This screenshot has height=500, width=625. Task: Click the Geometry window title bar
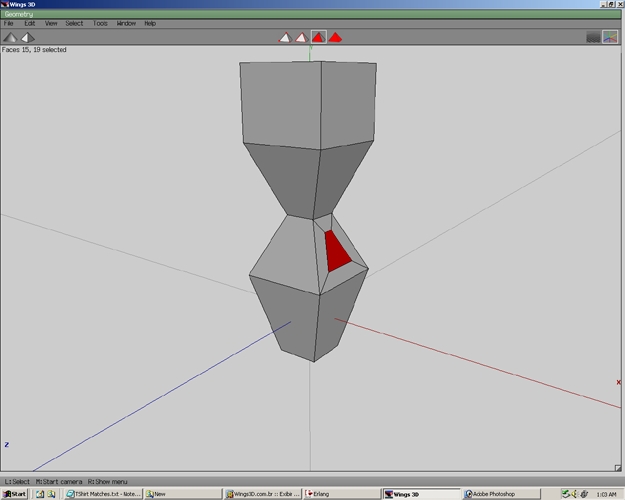pos(311,14)
